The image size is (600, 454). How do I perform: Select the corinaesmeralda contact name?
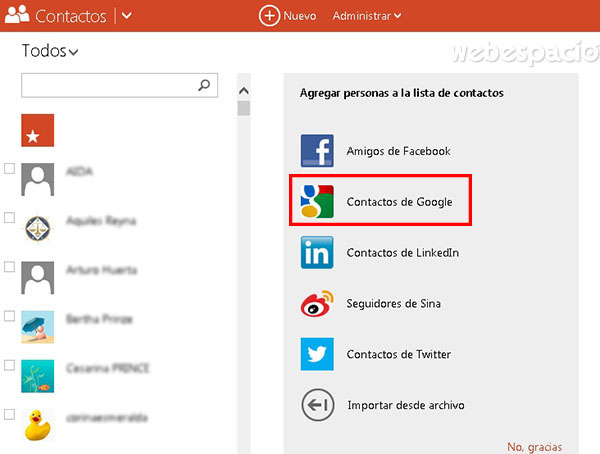[107, 417]
